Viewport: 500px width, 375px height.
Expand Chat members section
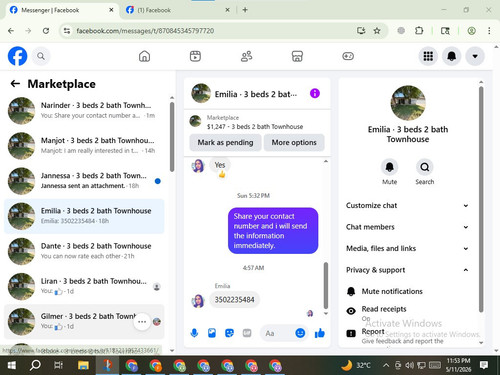407,227
